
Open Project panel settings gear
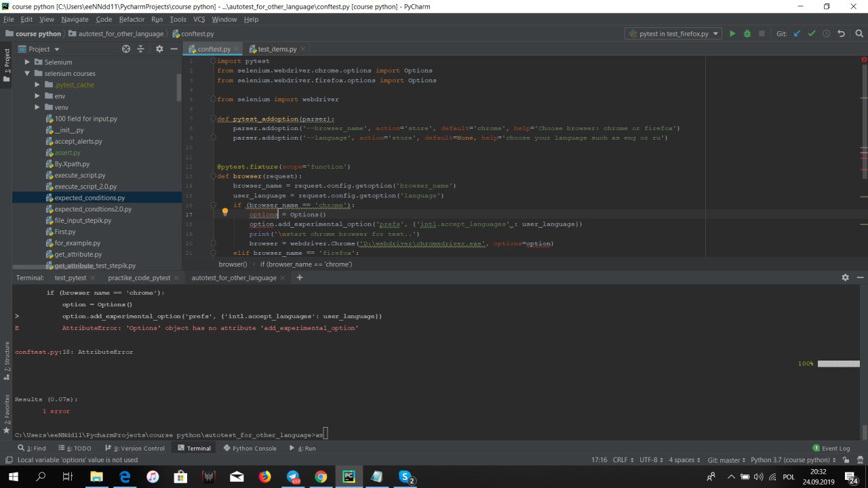pyautogui.click(x=159, y=49)
